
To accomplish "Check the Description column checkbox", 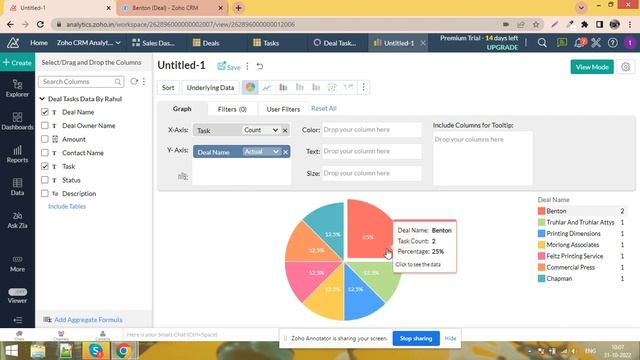I will [x=45, y=193].
